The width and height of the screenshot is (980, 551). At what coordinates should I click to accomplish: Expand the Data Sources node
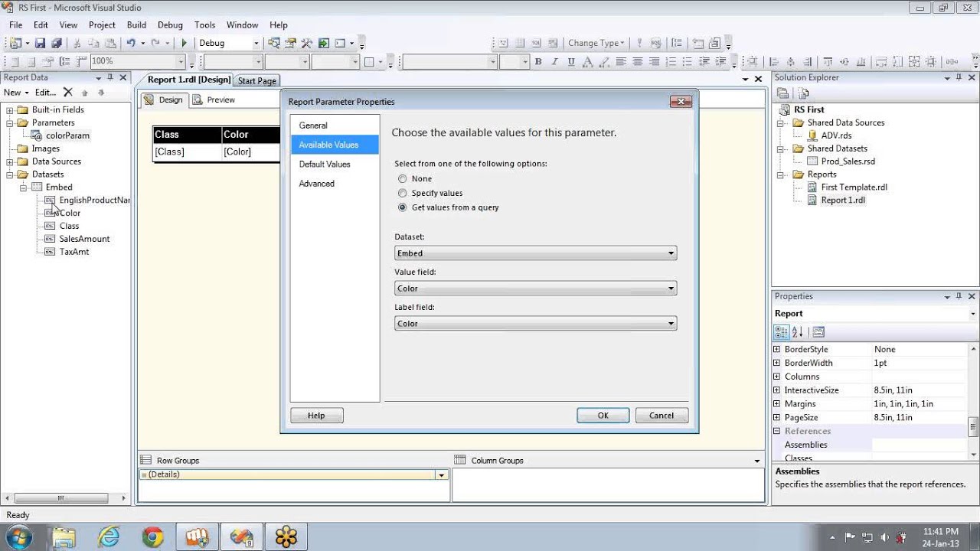click(10, 161)
